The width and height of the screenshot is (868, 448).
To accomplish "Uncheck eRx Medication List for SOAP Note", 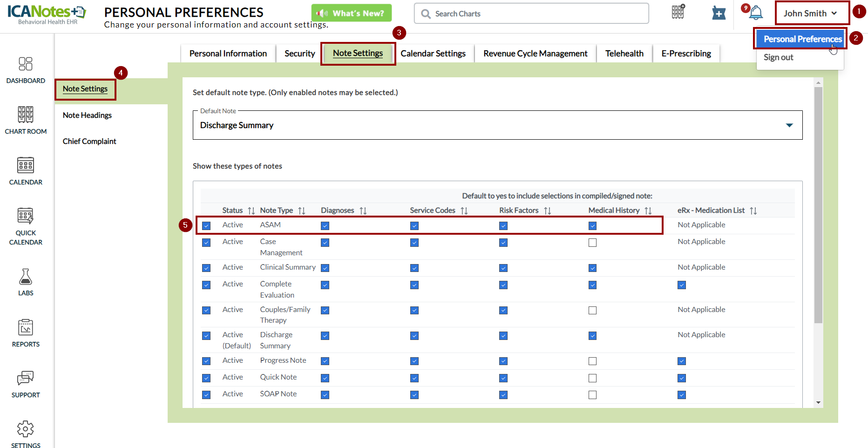I will click(x=682, y=395).
